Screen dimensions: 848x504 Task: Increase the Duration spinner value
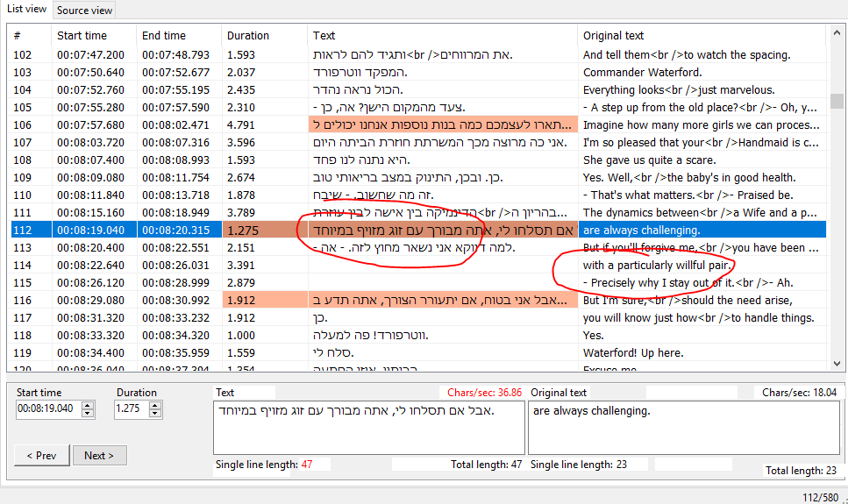point(155,405)
